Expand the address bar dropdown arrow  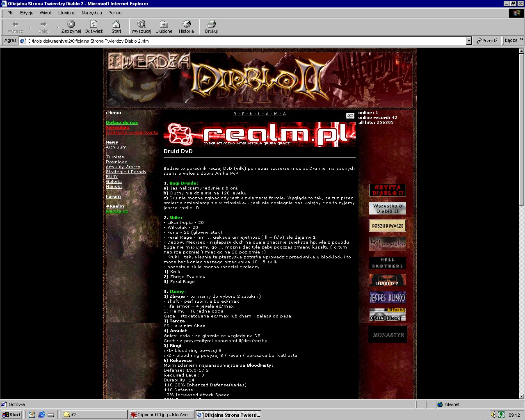tap(469, 41)
